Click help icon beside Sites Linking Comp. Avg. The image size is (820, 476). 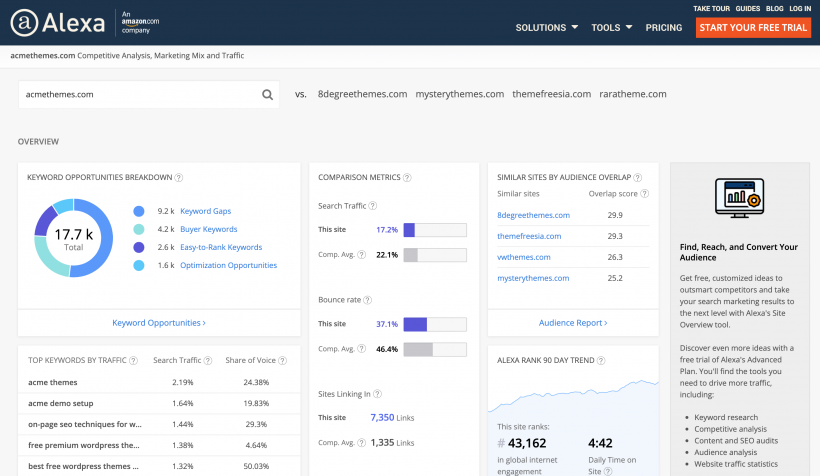pos(361,443)
